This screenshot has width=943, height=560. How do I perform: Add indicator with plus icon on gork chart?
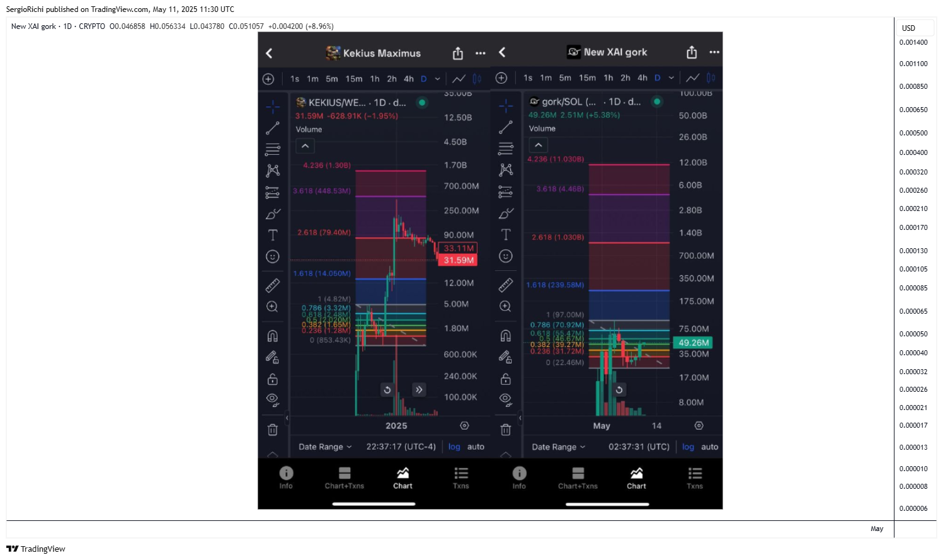(x=501, y=78)
